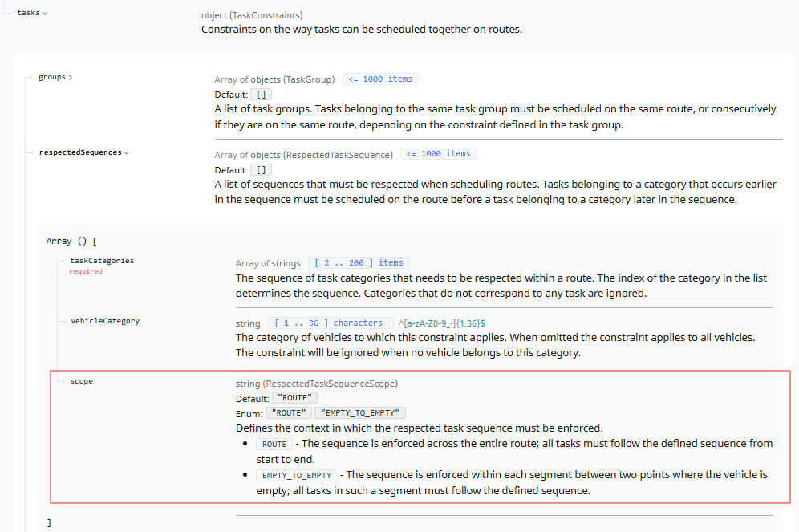
Task: Collapse the respectedSequences property
Action: click(x=126, y=152)
